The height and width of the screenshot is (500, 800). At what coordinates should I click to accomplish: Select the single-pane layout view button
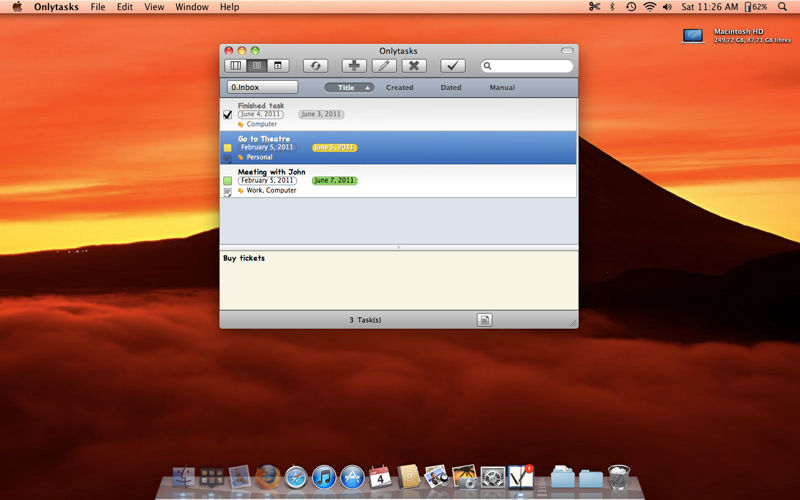(x=278, y=66)
